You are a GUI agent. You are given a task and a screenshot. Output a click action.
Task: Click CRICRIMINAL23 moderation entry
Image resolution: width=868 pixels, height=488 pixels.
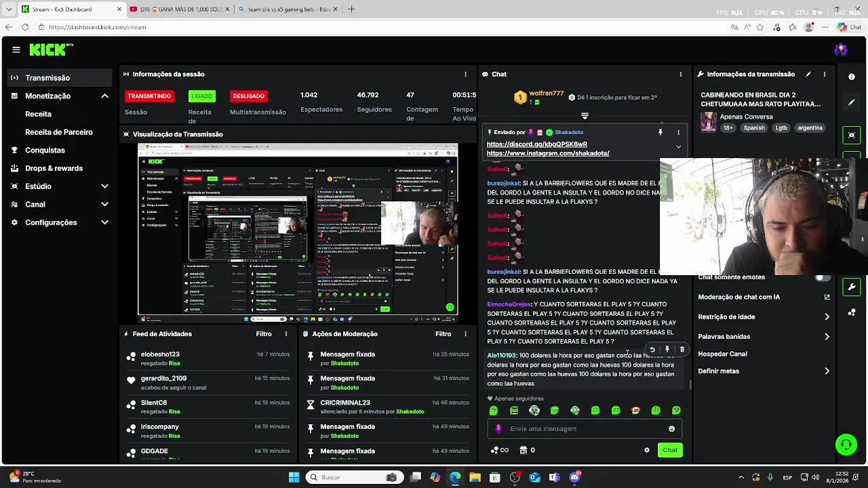(345, 403)
